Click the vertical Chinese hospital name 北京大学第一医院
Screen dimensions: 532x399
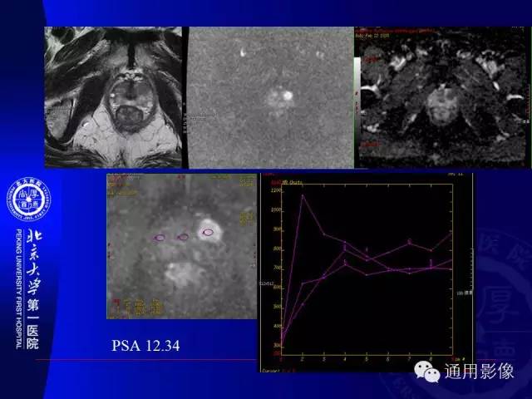coord(33,289)
